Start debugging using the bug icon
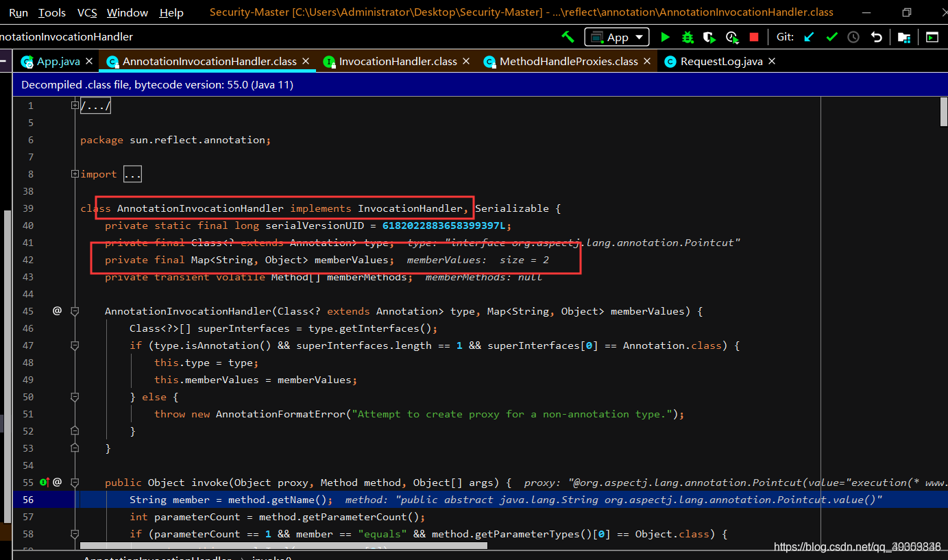The width and height of the screenshot is (948, 560). (687, 37)
